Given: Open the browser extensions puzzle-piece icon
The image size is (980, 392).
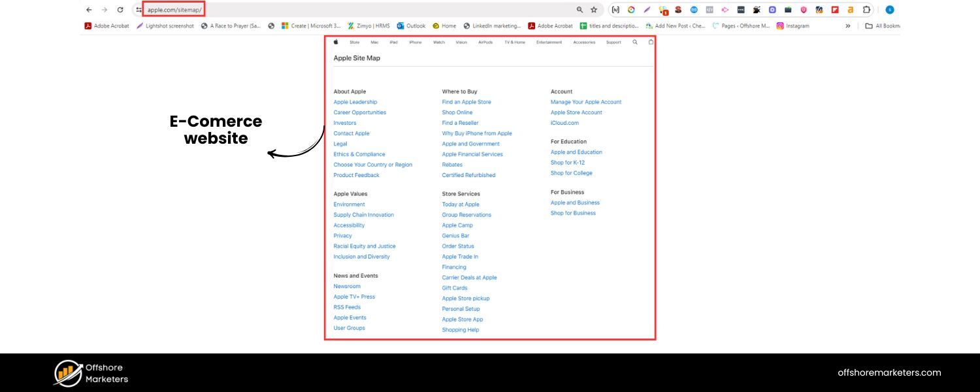Looking at the screenshot, I should 866,10.
